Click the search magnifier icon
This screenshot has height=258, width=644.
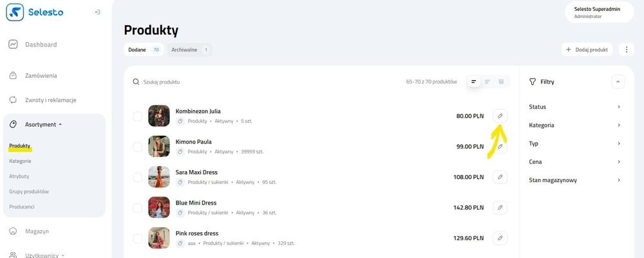click(x=136, y=82)
